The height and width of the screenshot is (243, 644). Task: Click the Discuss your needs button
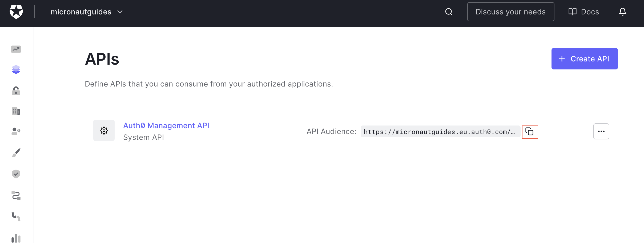[511, 12]
